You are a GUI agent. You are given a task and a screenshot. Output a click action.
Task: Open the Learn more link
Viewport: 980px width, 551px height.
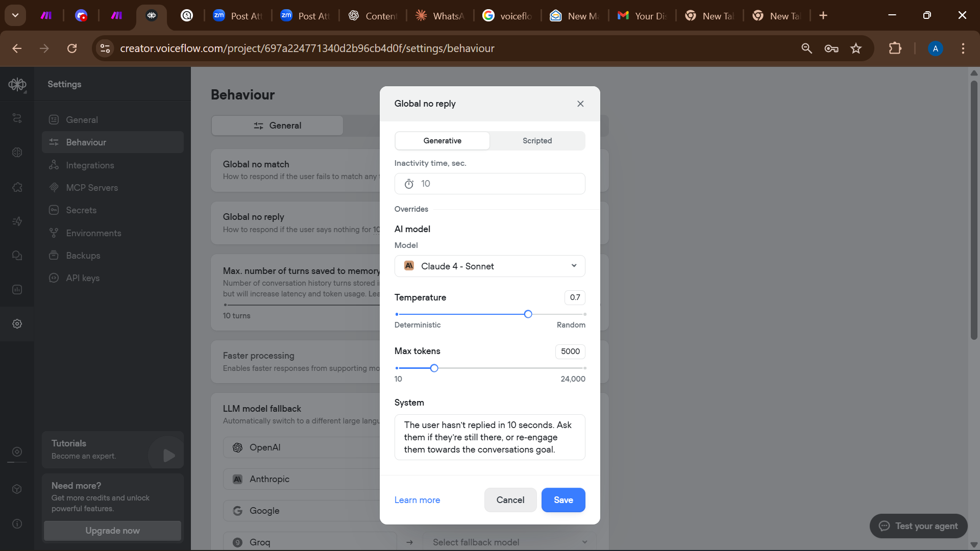417,500
